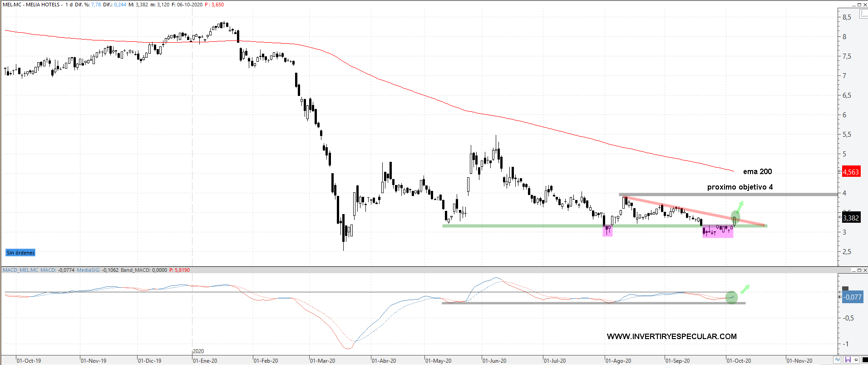
Task: Click the pin icon next to save
Action: tap(856, 360)
